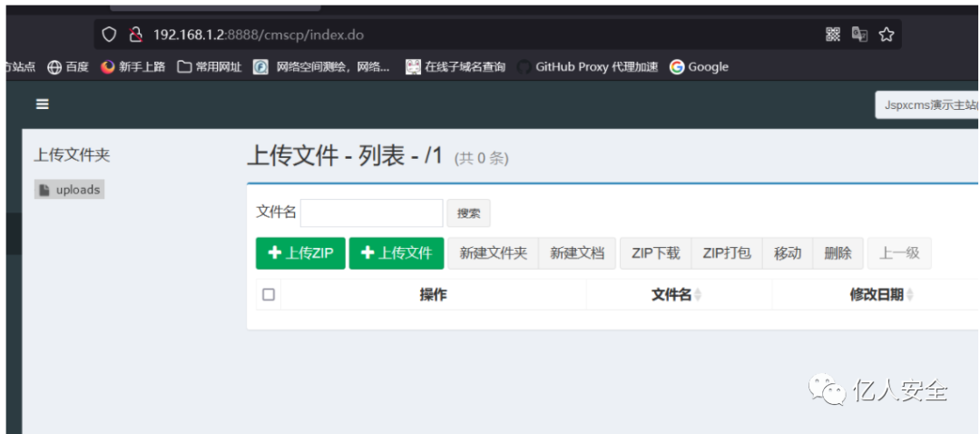Click the insecure connection padlock icon
980x434 pixels.
click(x=135, y=35)
